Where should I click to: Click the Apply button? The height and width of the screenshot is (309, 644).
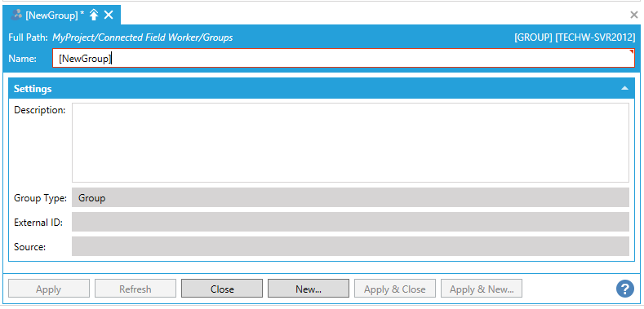49,289
